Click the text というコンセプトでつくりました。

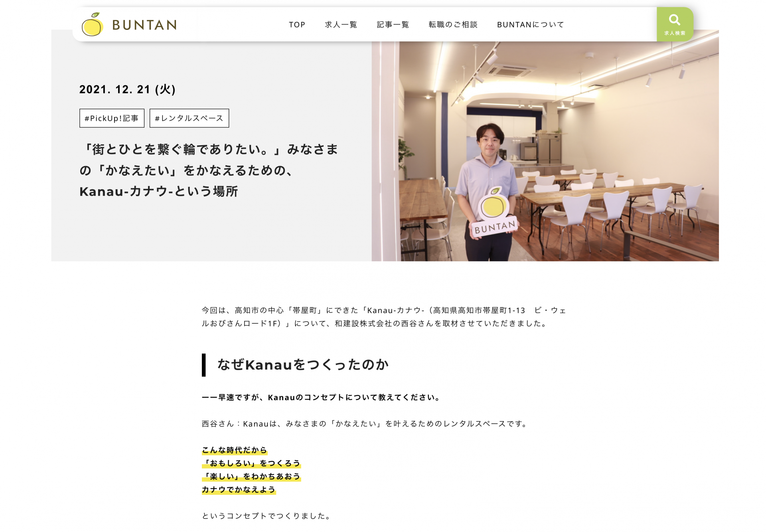click(267, 516)
